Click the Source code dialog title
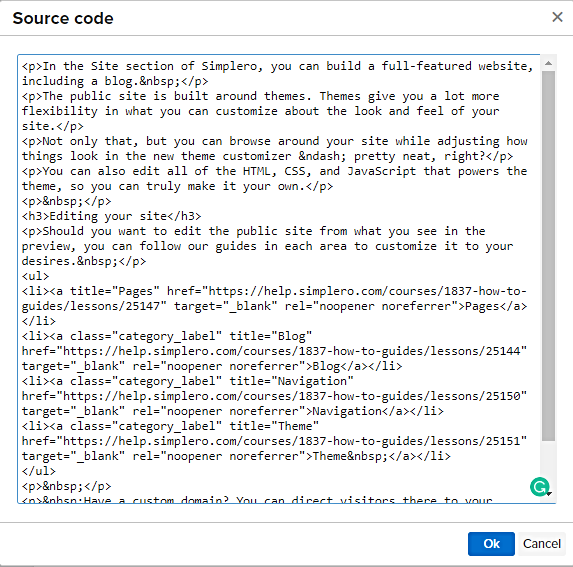 tap(63, 18)
